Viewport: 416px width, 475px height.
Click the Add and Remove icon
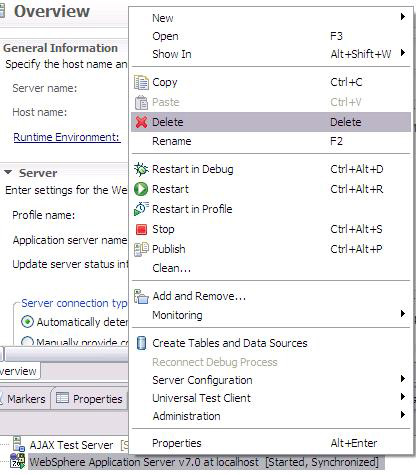(x=141, y=296)
